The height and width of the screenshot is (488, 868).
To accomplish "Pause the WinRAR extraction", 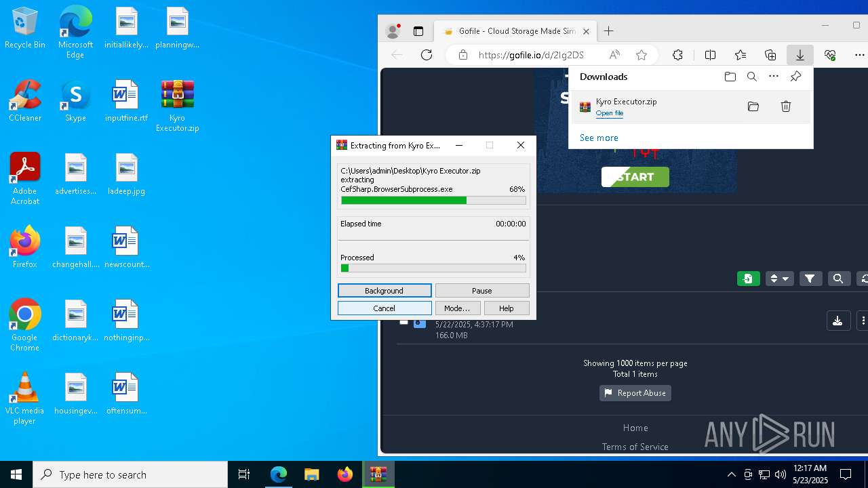I will point(482,291).
